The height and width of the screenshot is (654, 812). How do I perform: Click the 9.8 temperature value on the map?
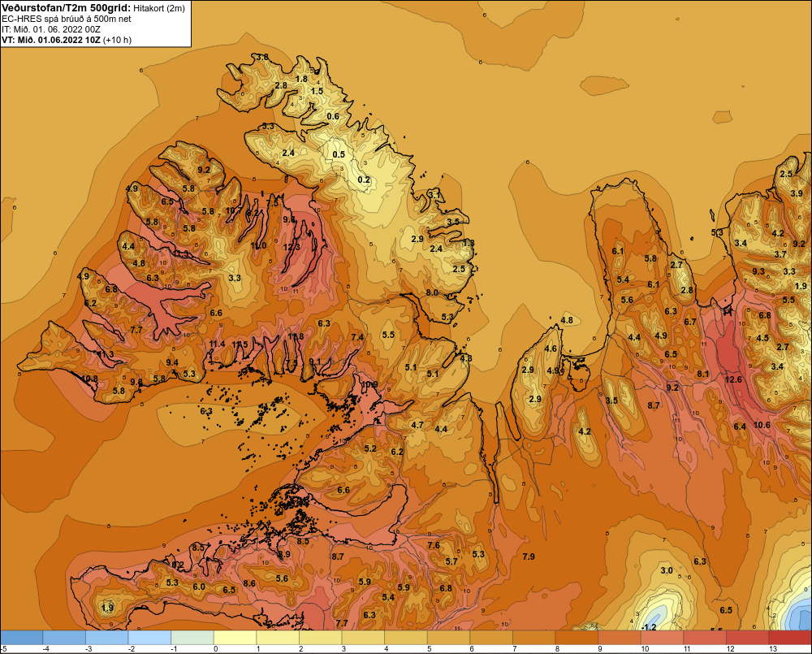(x=136, y=383)
